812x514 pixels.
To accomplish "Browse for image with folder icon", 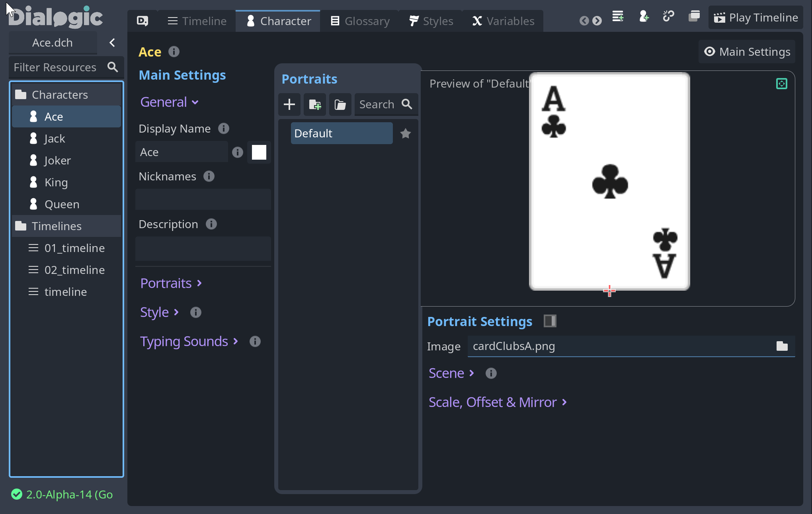I will pos(782,346).
